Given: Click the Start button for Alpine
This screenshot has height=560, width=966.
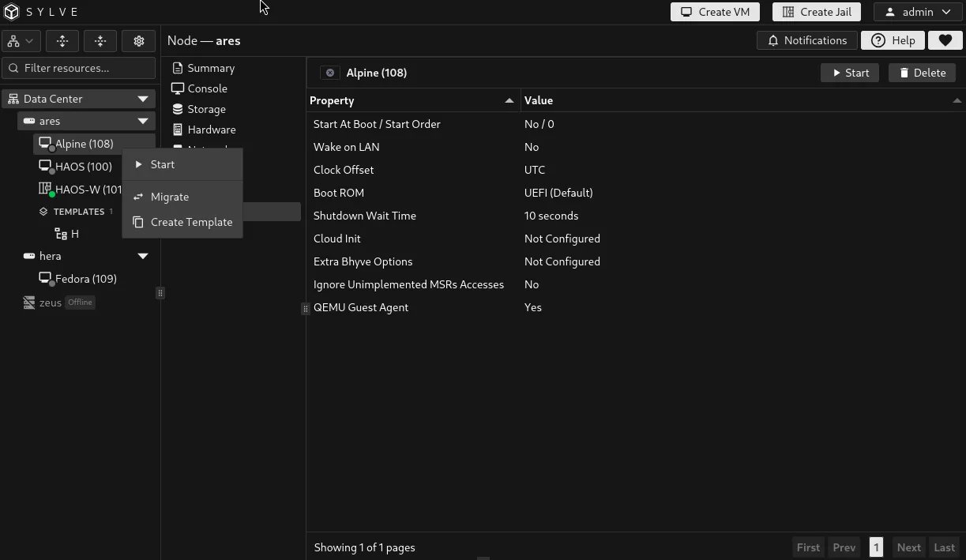Looking at the screenshot, I should tap(850, 73).
